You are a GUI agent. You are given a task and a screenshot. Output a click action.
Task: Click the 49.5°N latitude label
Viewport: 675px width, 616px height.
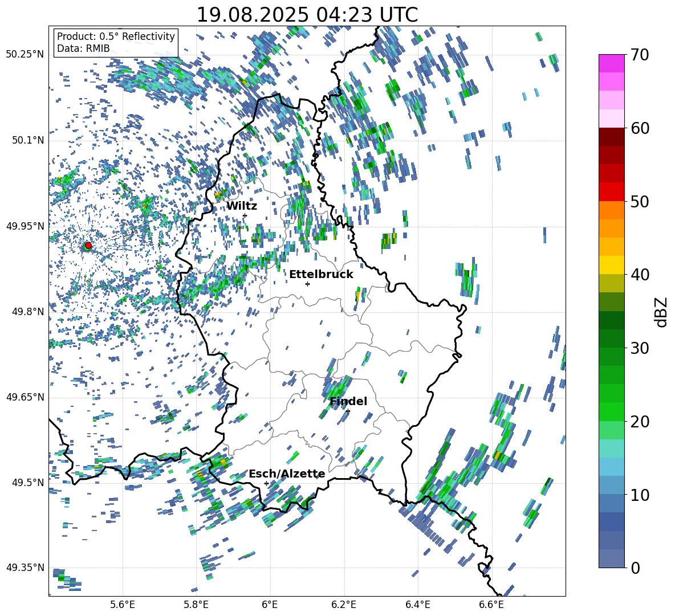28,482
